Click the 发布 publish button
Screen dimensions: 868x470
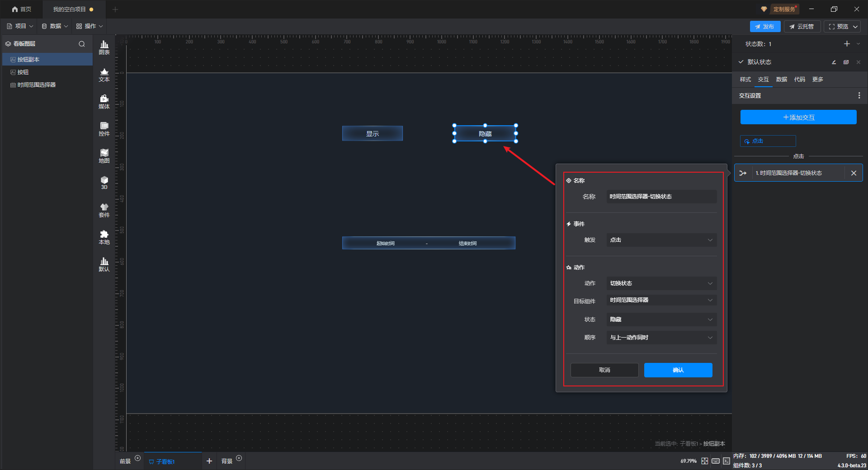pos(764,27)
